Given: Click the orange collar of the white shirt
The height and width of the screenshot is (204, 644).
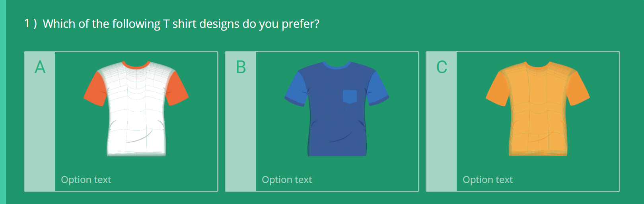Looking at the screenshot, I should click(x=136, y=66).
